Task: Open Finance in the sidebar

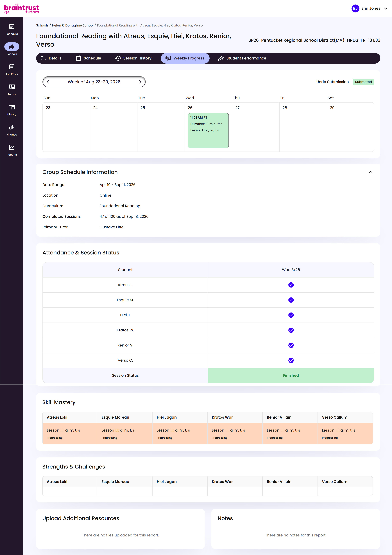Action: [12, 130]
